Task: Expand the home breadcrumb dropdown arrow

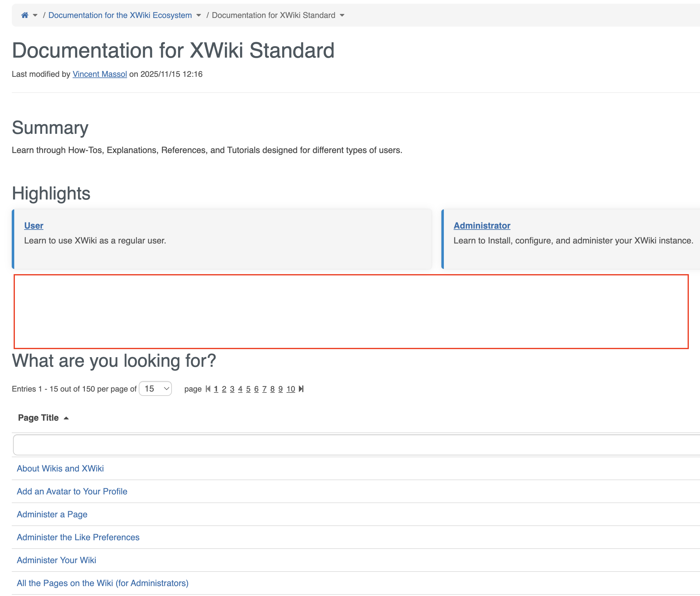Action: point(35,15)
